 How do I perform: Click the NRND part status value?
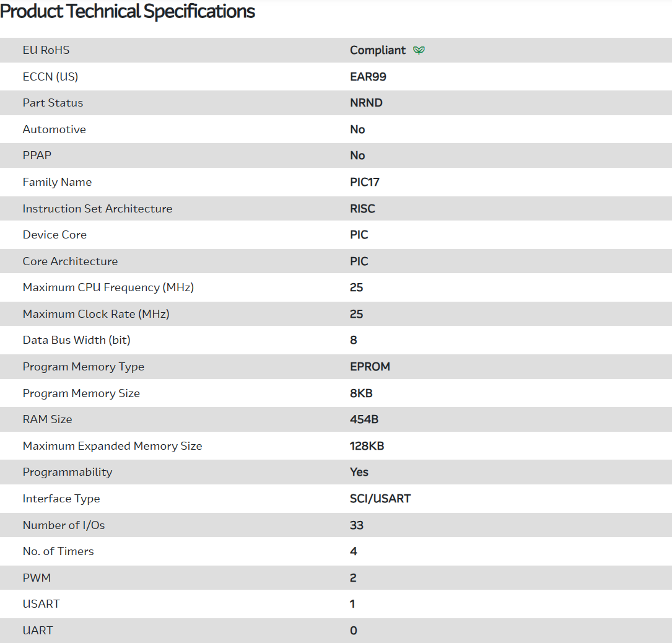point(366,103)
